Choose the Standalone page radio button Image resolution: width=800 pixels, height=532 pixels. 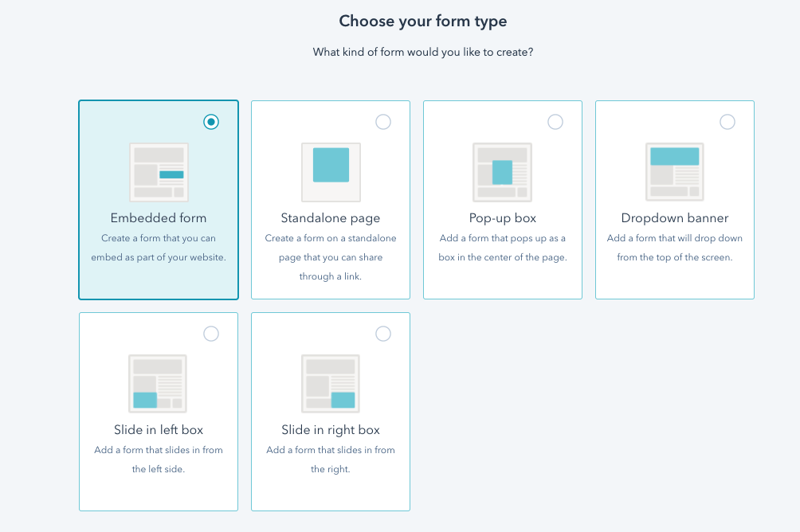(x=383, y=122)
